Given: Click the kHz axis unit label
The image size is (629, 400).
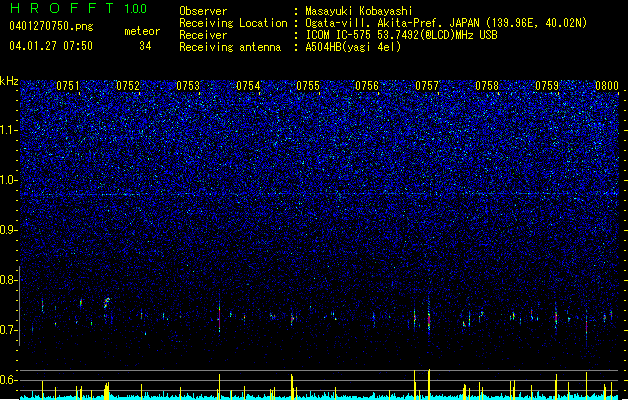Looking at the screenshot, I should pyautogui.click(x=9, y=81).
